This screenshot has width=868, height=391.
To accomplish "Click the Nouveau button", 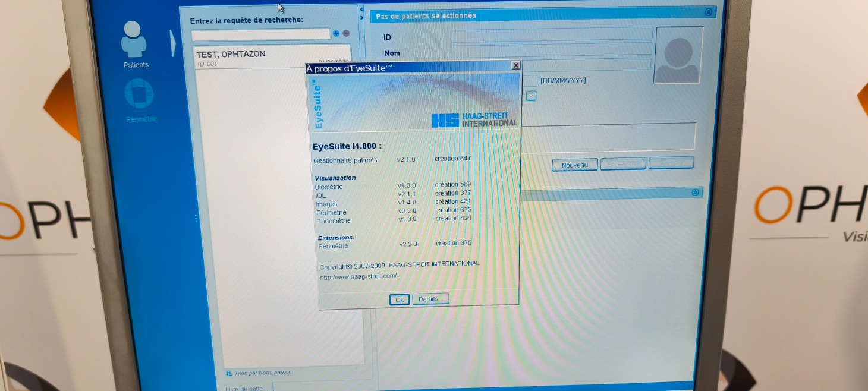I will pos(574,165).
